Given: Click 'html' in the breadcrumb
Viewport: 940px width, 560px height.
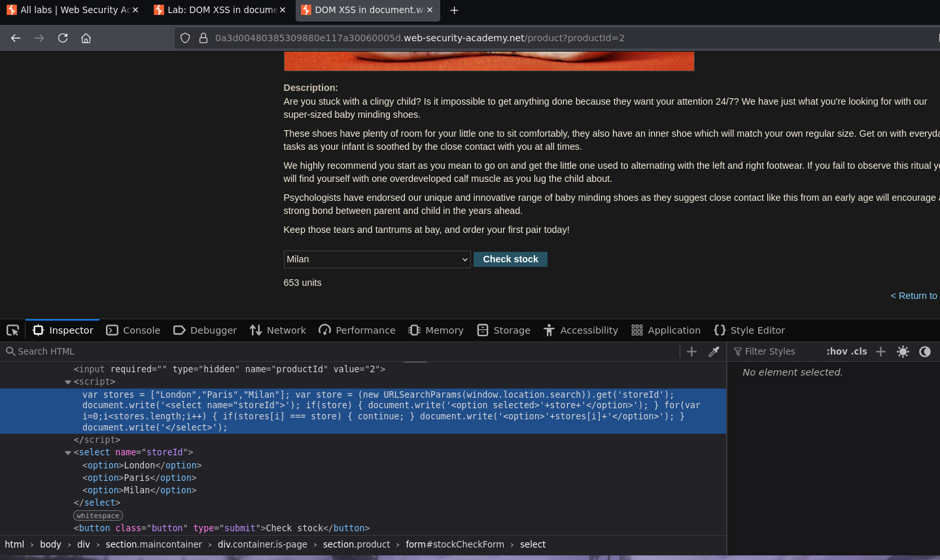Looking at the screenshot, I should pos(14,544).
